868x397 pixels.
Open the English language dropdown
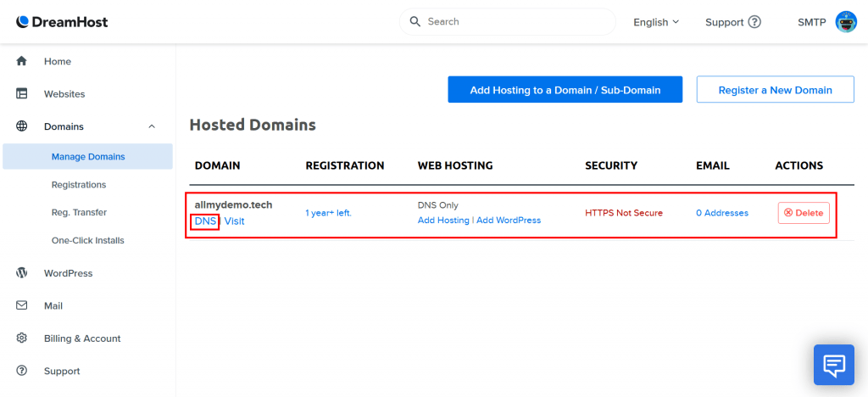[656, 22]
